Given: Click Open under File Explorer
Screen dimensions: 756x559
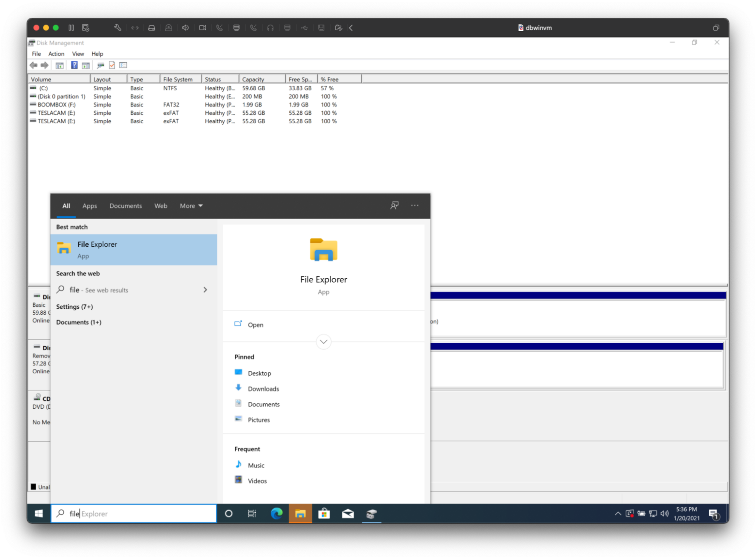Looking at the screenshot, I should [255, 325].
